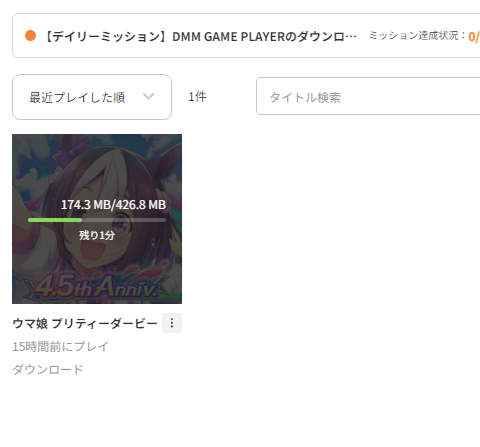Image resolution: width=480 pixels, height=447 pixels.
Task: Expand the 最近プレイした順 sort dropdown
Action: pyautogui.click(x=92, y=97)
